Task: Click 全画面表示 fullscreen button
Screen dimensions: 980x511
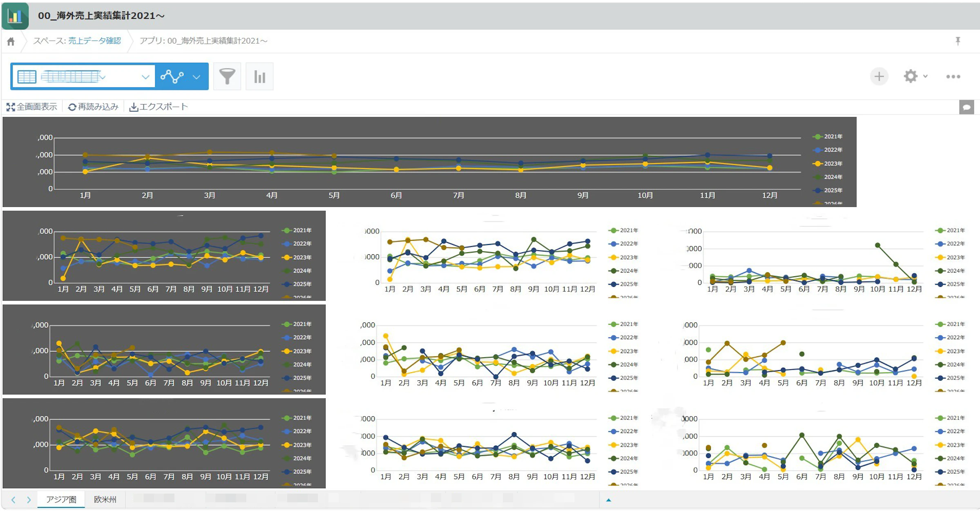Action: 32,107
